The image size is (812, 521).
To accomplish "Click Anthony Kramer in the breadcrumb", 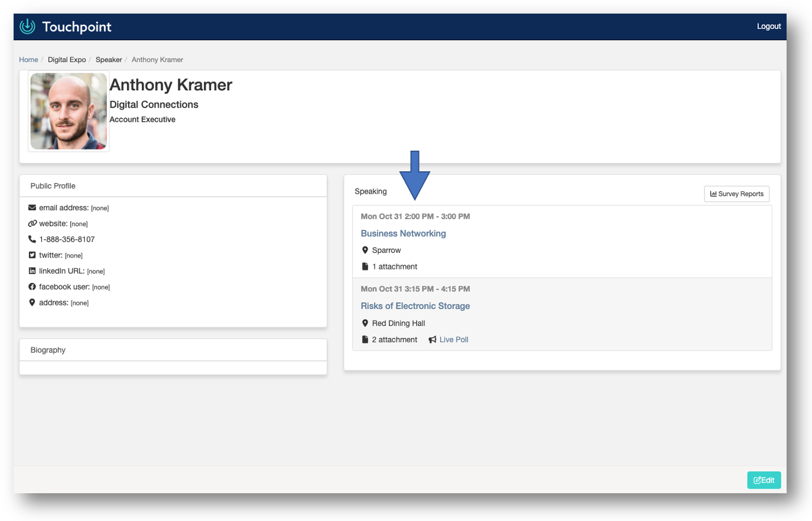I will coord(157,60).
